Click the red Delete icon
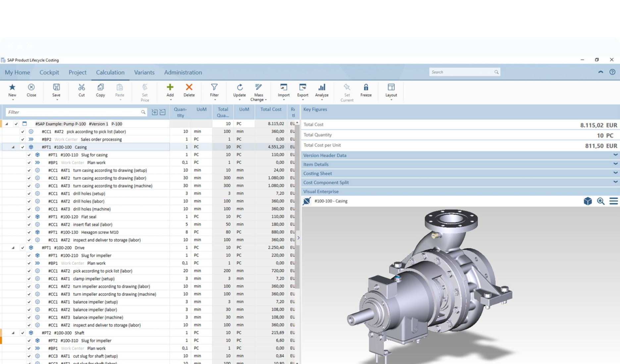This screenshot has width=620, height=364. (189, 87)
